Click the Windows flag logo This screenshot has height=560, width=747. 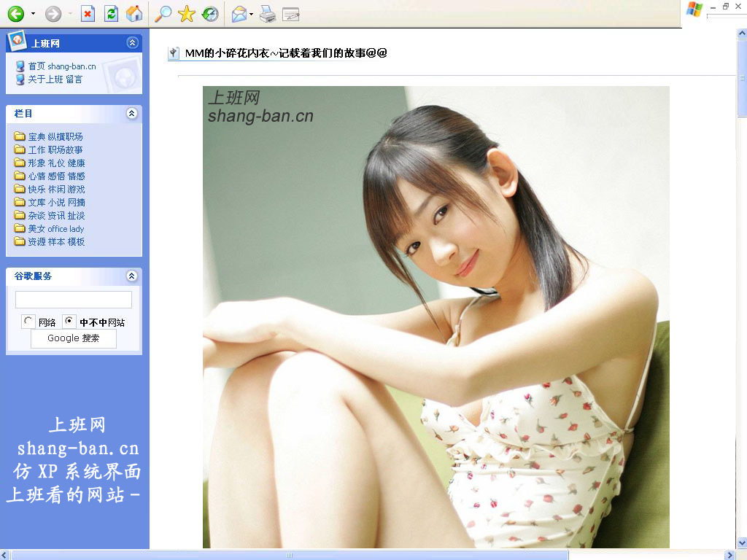[x=694, y=9]
